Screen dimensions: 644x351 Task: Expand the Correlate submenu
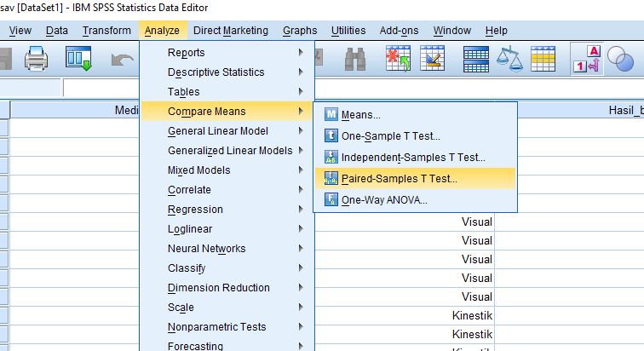point(227,190)
